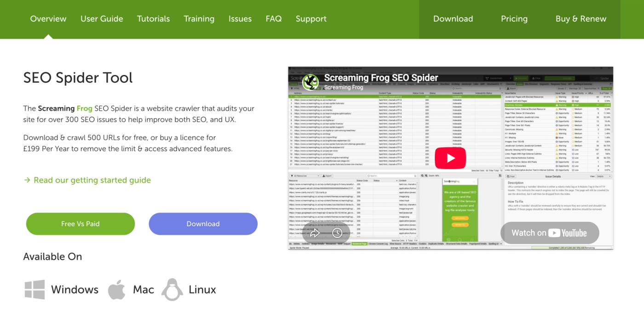644x313 pixels.
Task: Open Download in the top navigation
Action: click(x=453, y=19)
